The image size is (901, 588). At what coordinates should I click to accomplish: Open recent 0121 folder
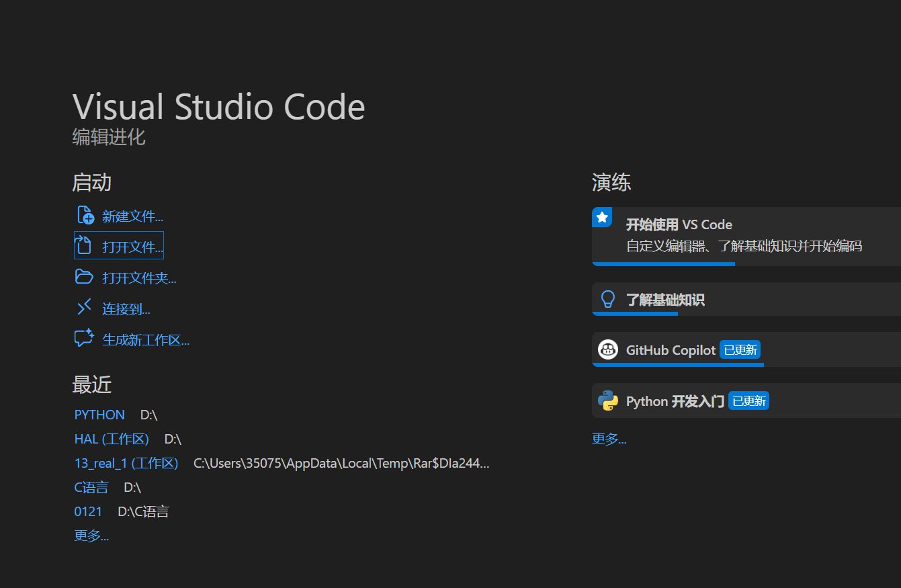click(88, 511)
